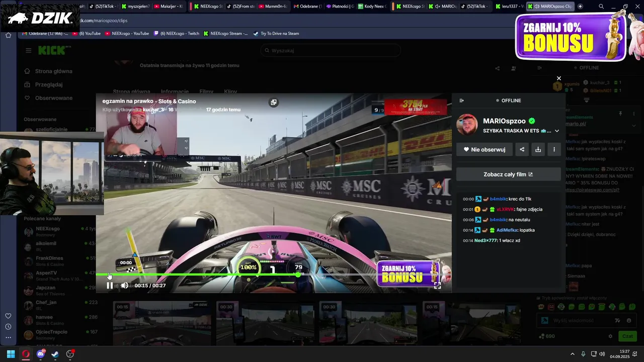Viewport: 644px width, 362px height.
Task: Click the taskbar microphone tray icon
Action: pos(583,354)
